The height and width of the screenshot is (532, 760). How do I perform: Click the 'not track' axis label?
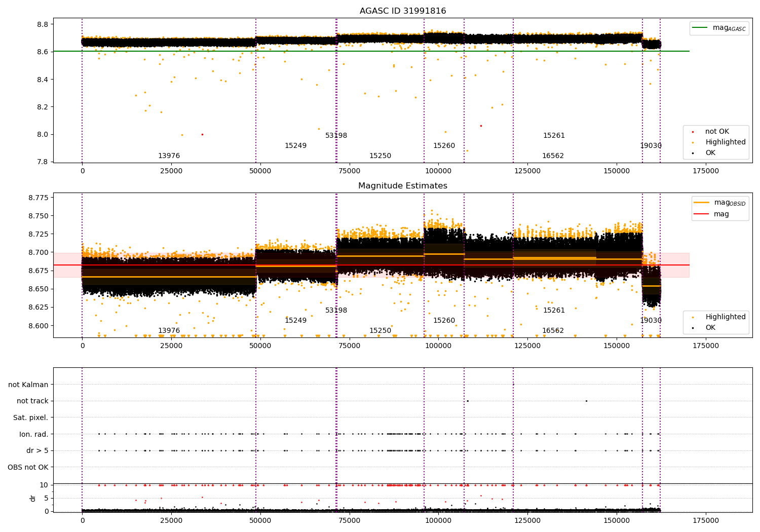(32, 401)
